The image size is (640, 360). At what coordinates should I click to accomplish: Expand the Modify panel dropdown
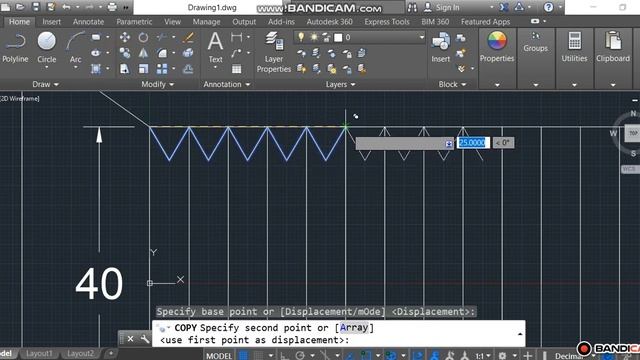point(158,84)
